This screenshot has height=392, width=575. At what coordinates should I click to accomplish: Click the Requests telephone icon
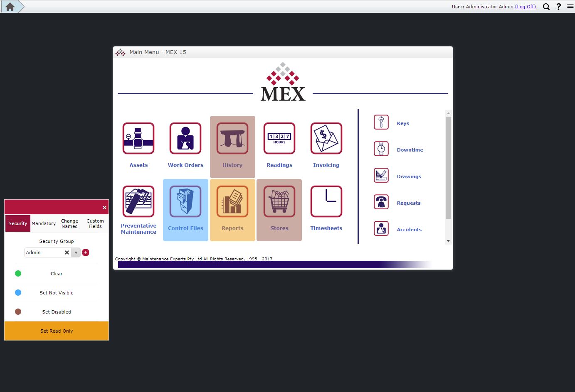381,202
